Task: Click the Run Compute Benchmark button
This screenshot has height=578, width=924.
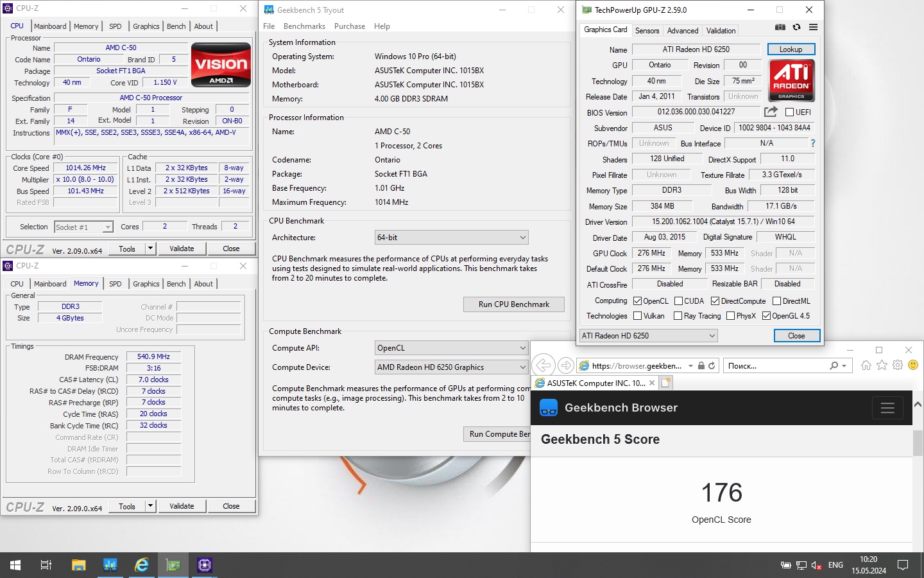Action: pyautogui.click(x=499, y=434)
